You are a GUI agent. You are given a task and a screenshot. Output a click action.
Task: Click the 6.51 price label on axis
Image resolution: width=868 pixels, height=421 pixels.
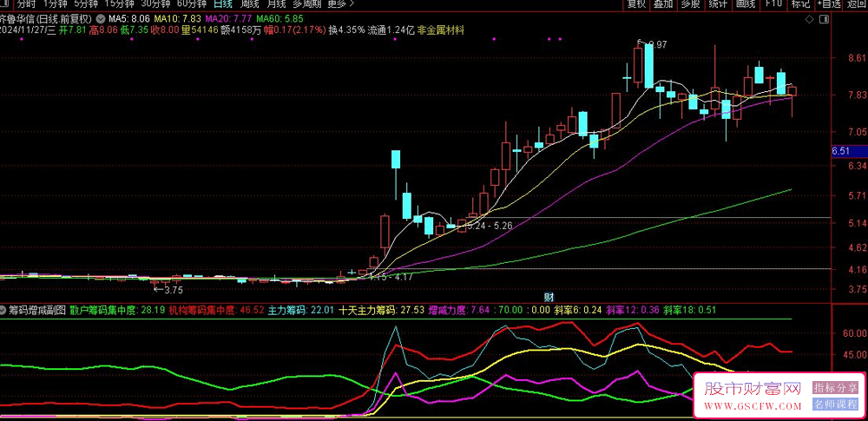point(839,151)
